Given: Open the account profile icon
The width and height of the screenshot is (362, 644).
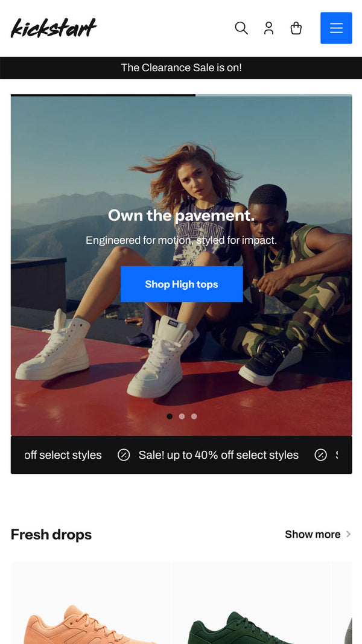Looking at the screenshot, I should coord(269,28).
